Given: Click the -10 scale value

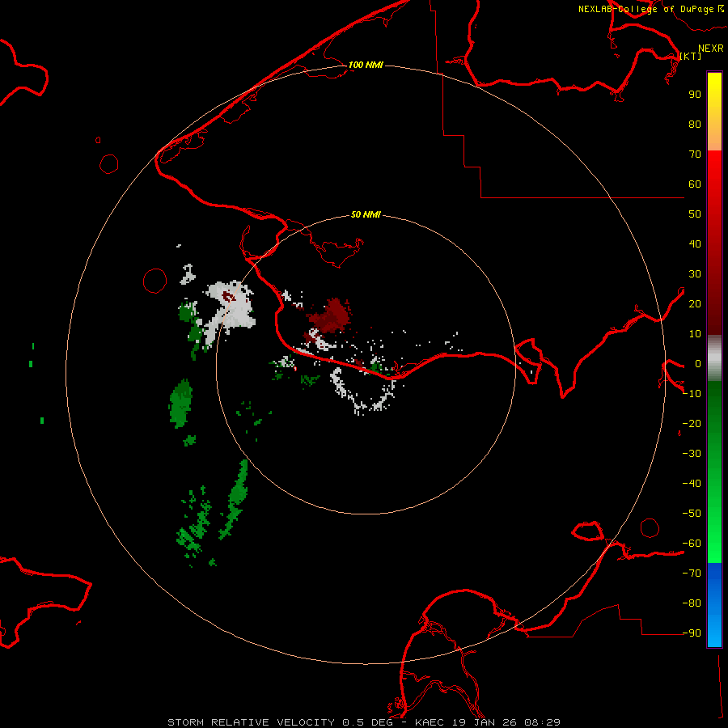Looking at the screenshot, I should [692, 394].
